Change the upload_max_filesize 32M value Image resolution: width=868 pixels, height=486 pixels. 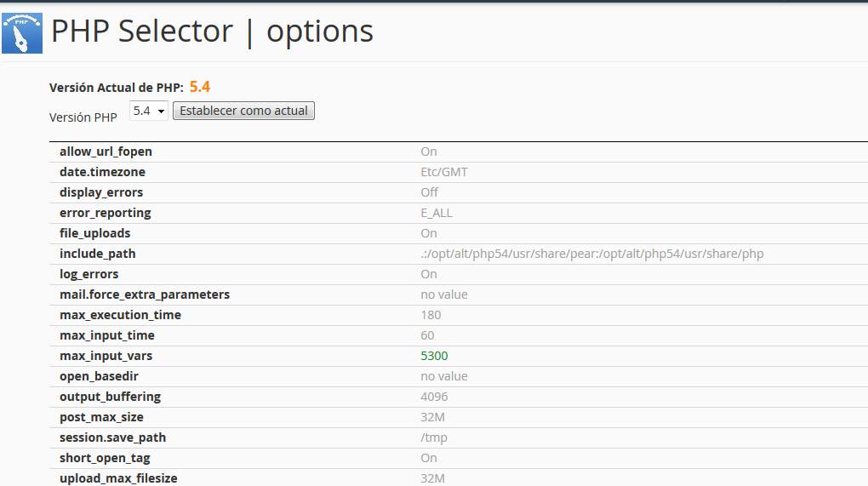(432, 478)
